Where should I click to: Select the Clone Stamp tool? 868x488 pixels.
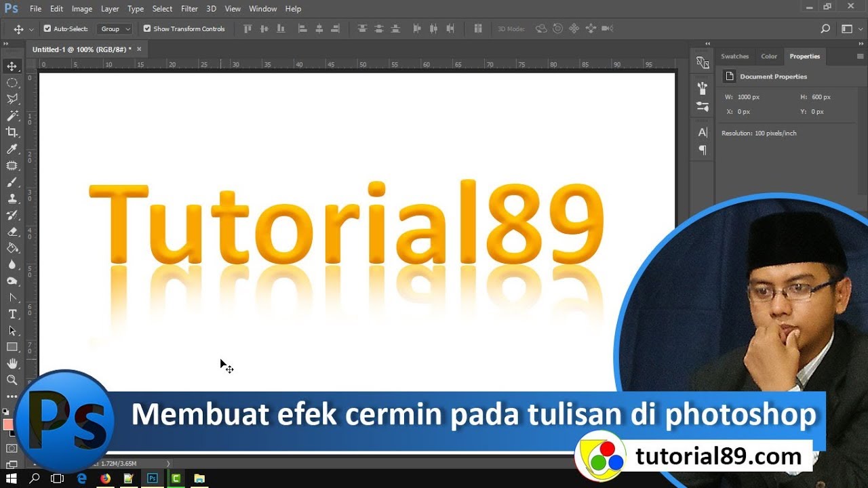12,199
